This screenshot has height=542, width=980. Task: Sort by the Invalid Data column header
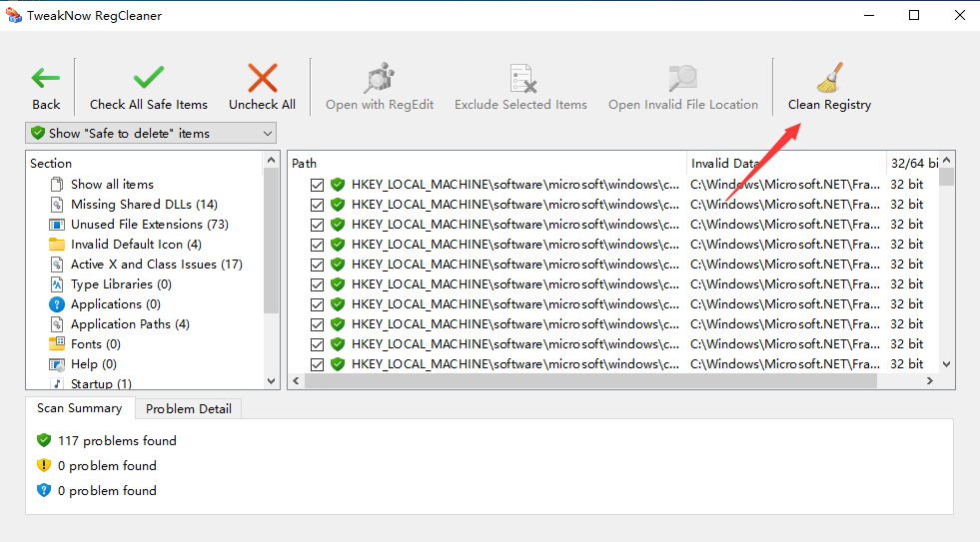pyautogui.click(x=786, y=163)
